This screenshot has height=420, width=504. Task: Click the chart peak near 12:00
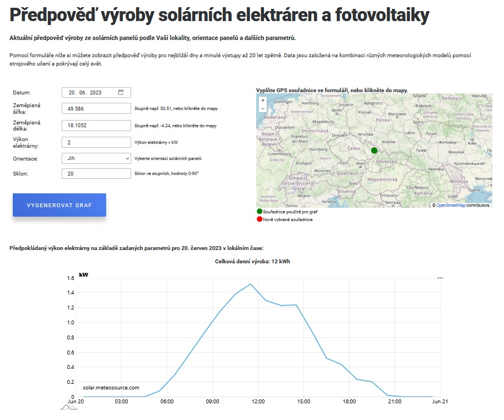pos(251,284)
